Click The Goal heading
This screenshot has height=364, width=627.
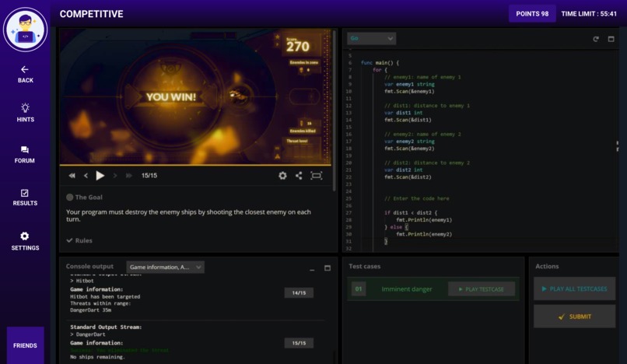(x=84, y=198)
